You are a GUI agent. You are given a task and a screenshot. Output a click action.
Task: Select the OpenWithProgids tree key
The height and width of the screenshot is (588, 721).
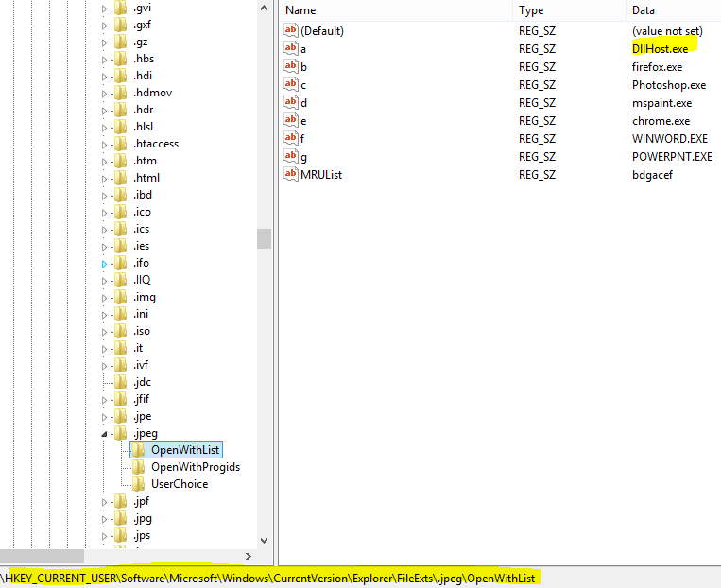point(196,467)
